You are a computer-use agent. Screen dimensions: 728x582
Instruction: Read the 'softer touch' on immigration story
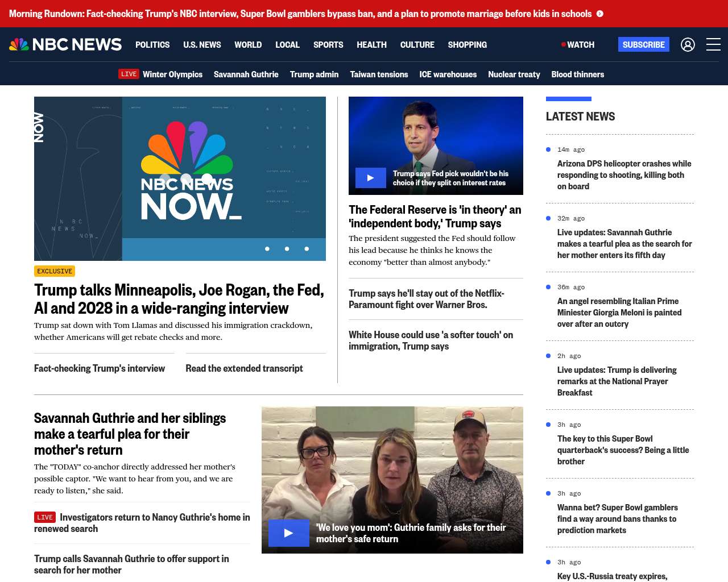point(431,340)
